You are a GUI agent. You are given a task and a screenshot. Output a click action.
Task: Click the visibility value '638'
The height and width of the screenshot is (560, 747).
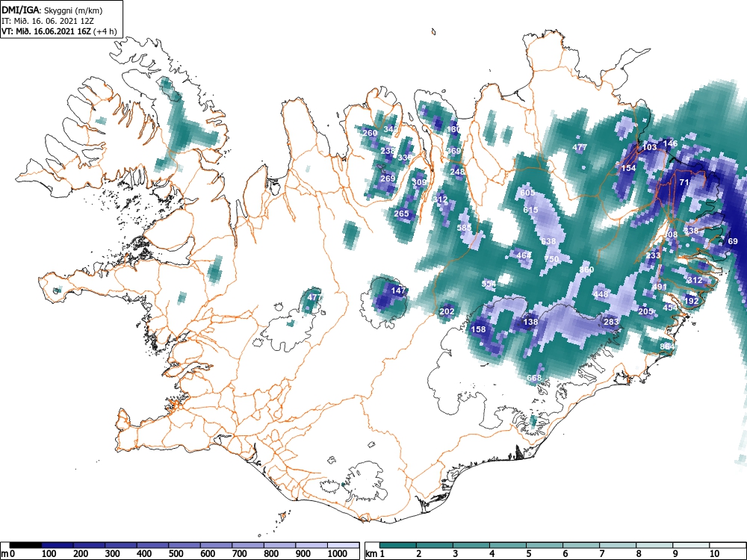coord(548,241)
